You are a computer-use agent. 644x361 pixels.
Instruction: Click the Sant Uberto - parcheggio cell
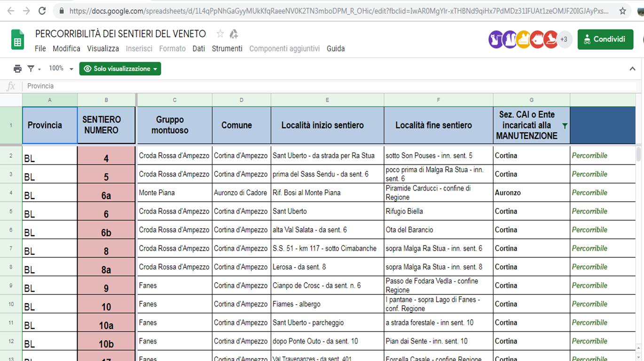(x=327, y=323)
